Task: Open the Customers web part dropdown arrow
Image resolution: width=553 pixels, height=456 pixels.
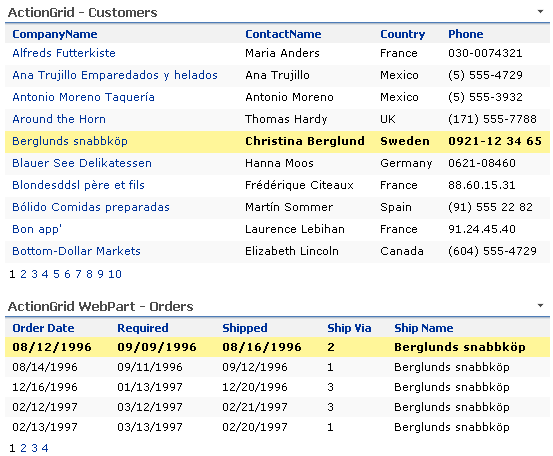Action: pos(540,12)
